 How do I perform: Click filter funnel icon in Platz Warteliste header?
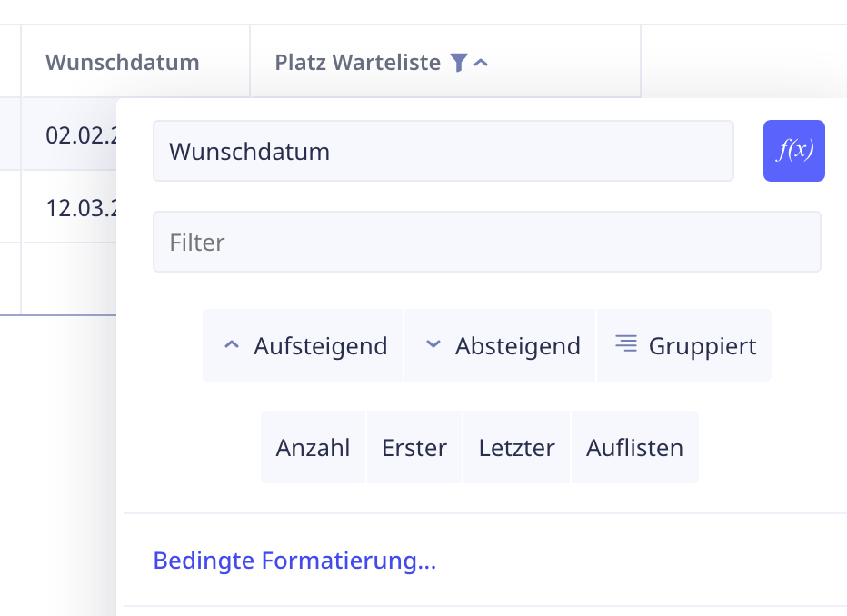click(x=459, y=63)
